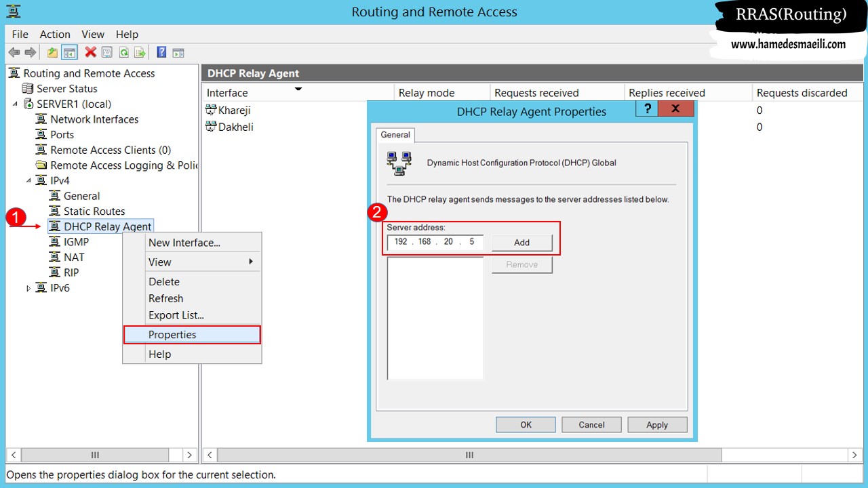The image size is (868, 488).
Task: Click the Static Routes node icon
Action: [55, 211]
